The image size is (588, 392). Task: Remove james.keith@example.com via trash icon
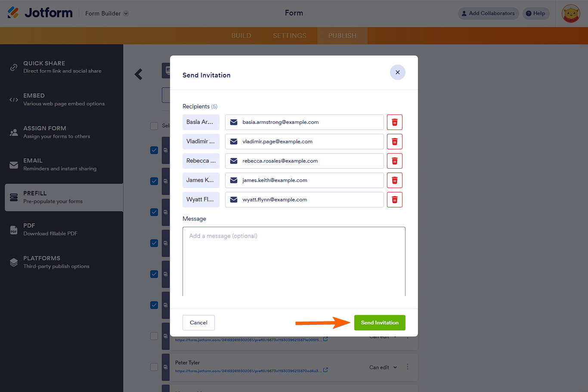tap(394, 180)
